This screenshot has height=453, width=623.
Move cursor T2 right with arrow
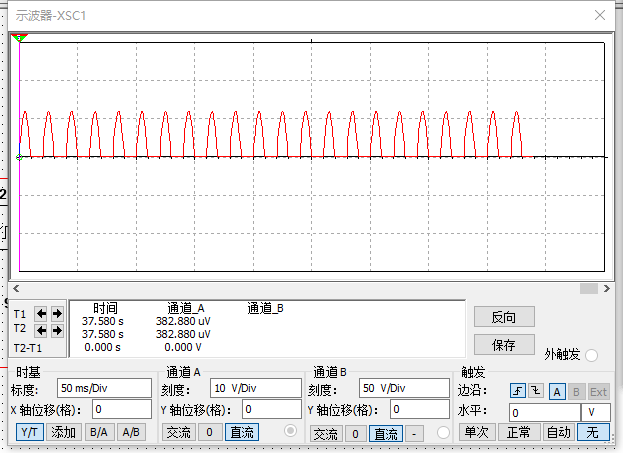tap(57, 330)
